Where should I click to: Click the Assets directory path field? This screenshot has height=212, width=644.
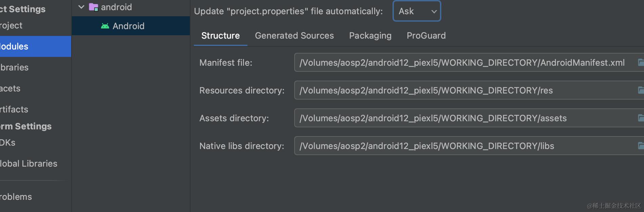tap(461, 118)
